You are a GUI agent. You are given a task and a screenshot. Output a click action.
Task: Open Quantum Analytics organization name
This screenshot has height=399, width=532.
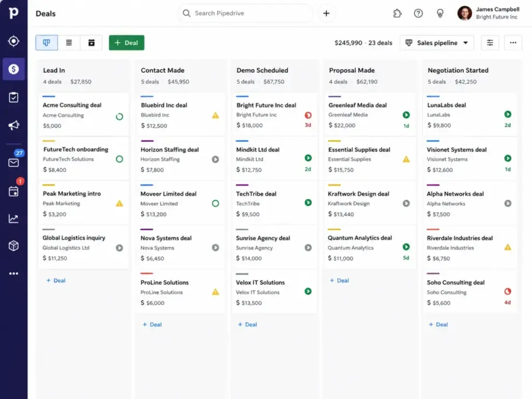pos(351,248)
